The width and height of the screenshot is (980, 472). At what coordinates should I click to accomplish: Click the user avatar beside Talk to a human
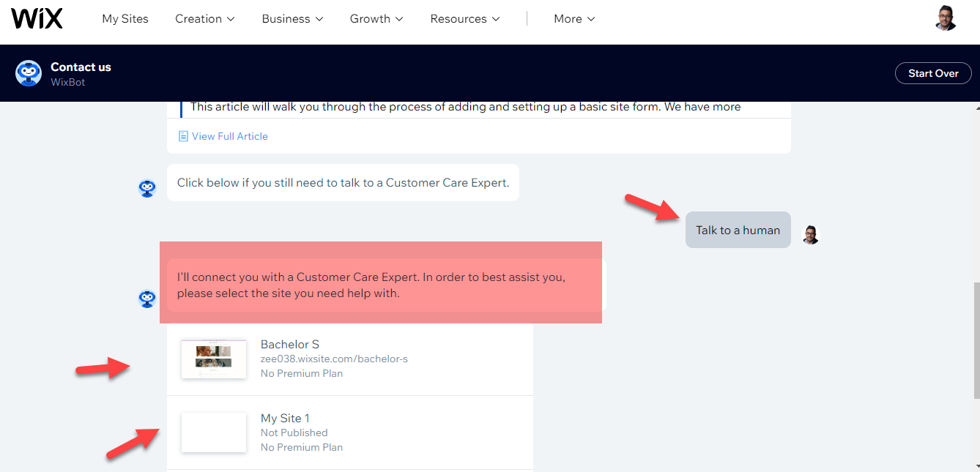coord(810,234)
